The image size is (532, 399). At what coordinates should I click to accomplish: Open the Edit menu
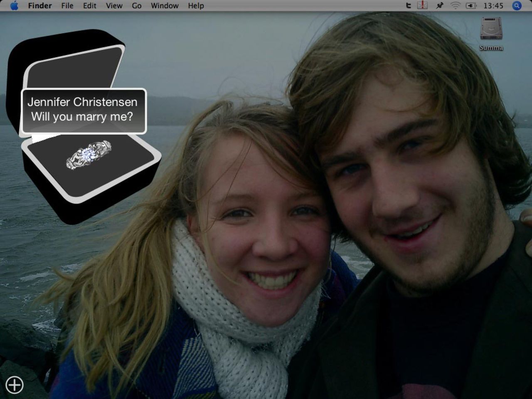pyautogui.click(x=89, y=5)
